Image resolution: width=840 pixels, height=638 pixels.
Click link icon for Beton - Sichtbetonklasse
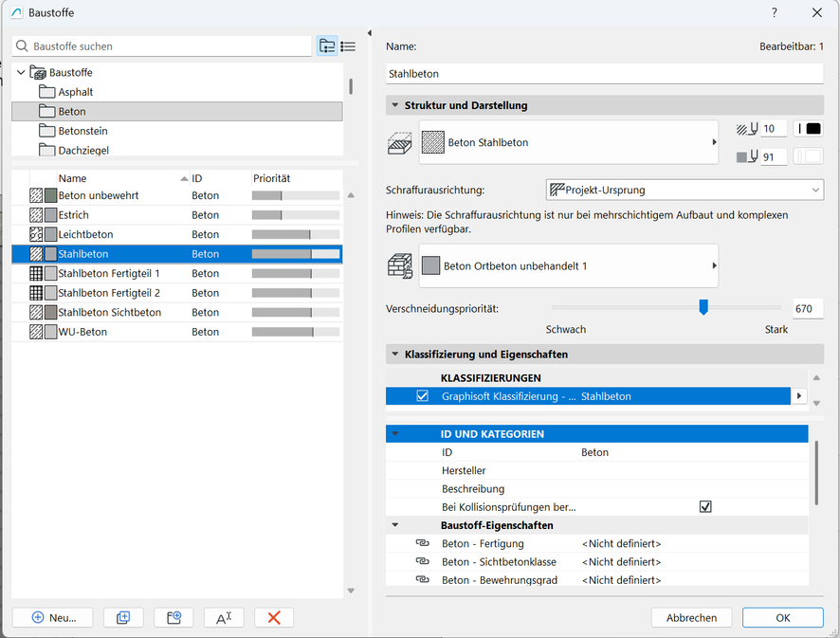pyautogui.click(x=423, y=561)
